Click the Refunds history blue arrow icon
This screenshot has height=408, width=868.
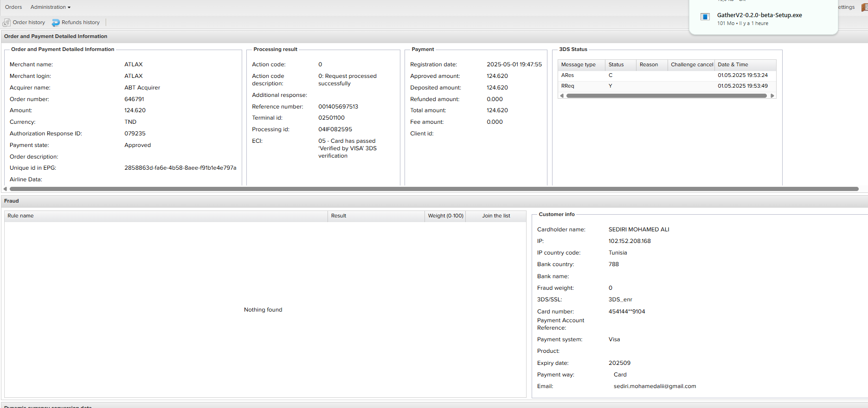(x=56, y=23)
